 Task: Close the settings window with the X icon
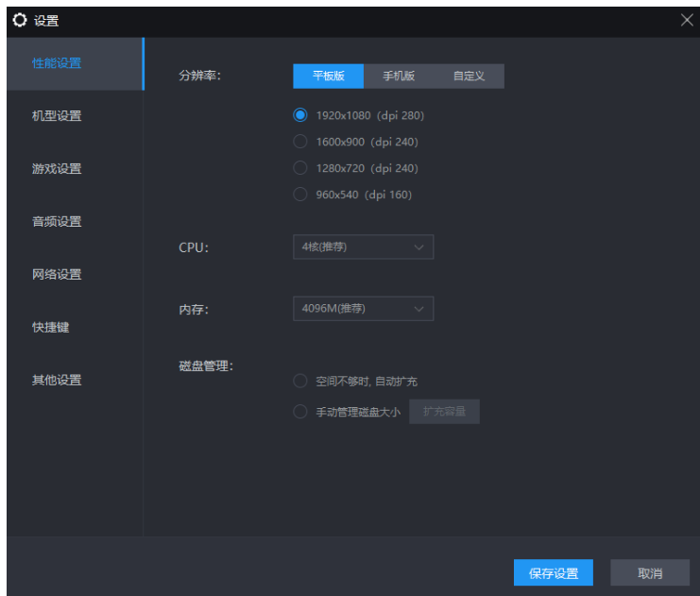[687, 20]
